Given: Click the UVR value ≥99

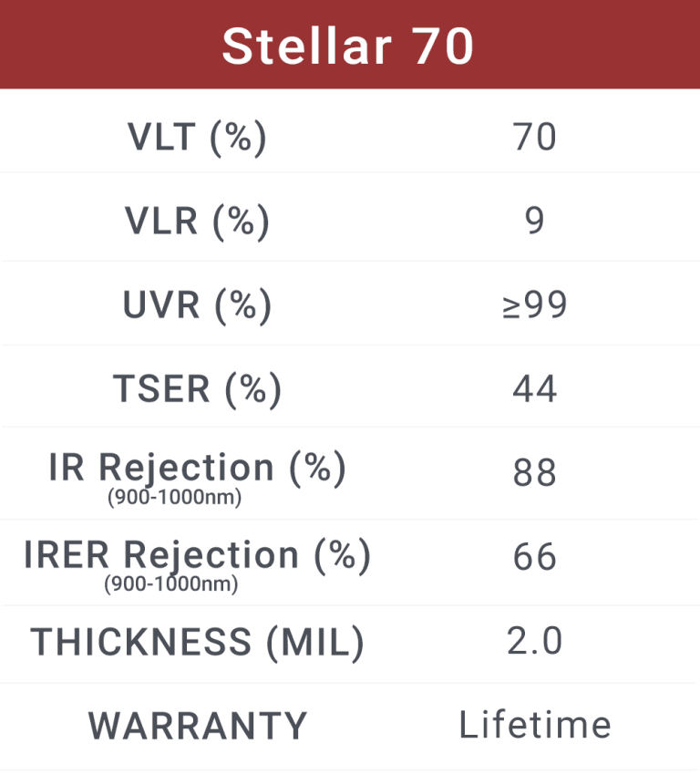Looking at the screenshot, I should click(535, 306).
